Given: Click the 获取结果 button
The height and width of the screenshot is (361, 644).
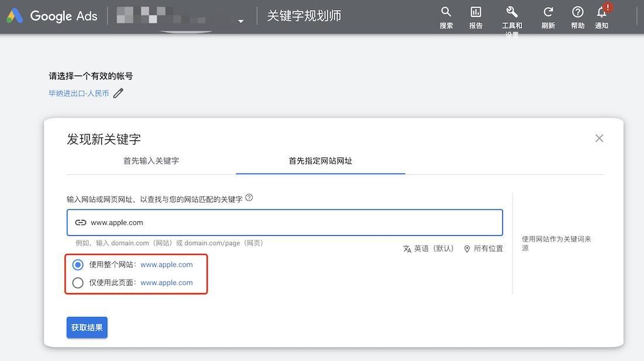Looking at the screenshot, I should pos(87,328).
